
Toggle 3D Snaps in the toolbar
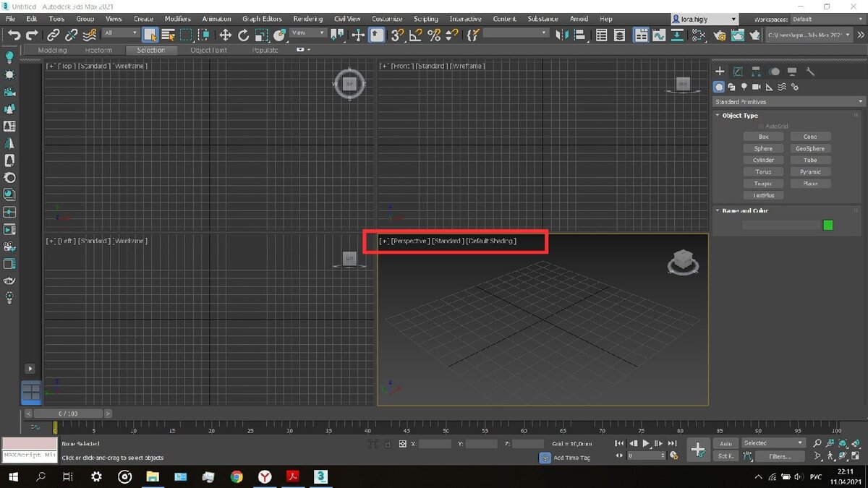tap(397, 34)
